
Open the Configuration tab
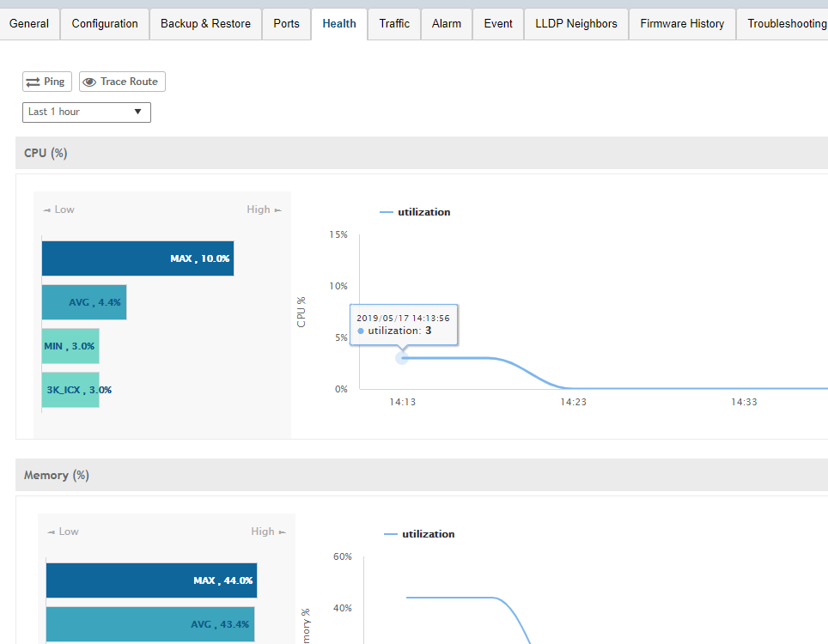tap(105, 23)
